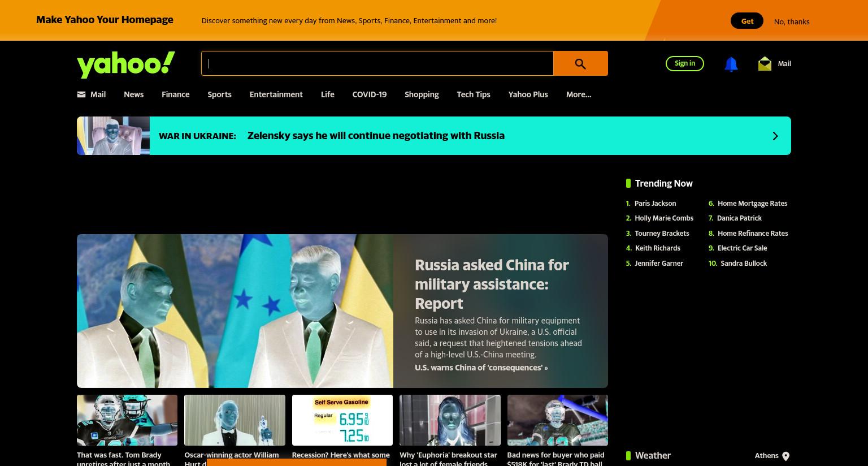Image resolution: width=868 pixels, height=466 pixels.
Task: Click the U.S. warns China of consequences link
Action: (x=481, y=368)
